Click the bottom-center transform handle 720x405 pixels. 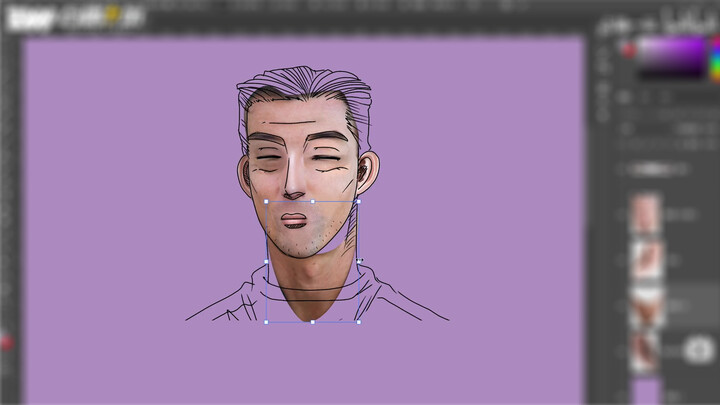pyautogui.click(x=312, y=322)
